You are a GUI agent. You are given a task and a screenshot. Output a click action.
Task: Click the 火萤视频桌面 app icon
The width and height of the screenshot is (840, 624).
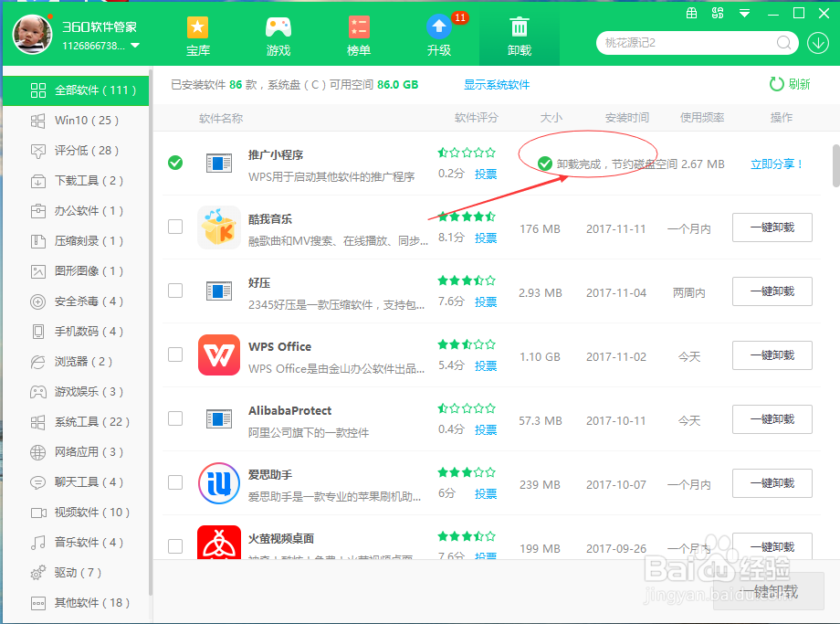tap(218, 543)
